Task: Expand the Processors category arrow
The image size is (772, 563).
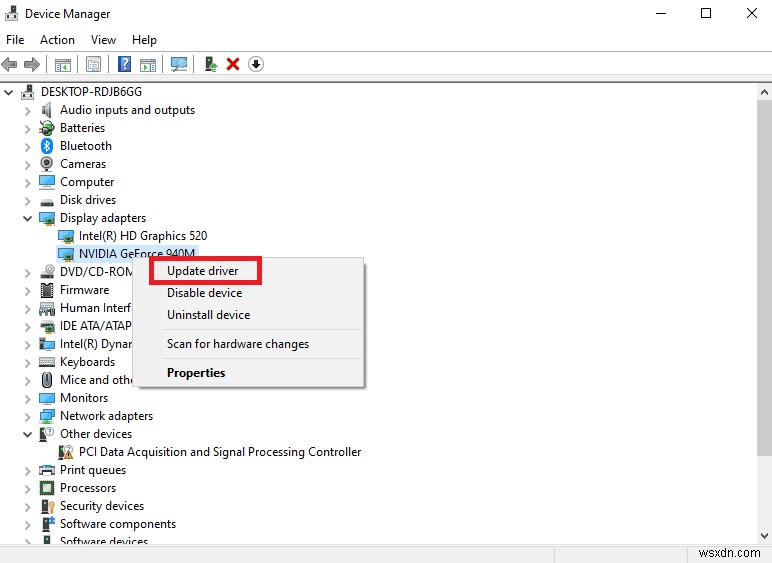Action: click(28, 489)
